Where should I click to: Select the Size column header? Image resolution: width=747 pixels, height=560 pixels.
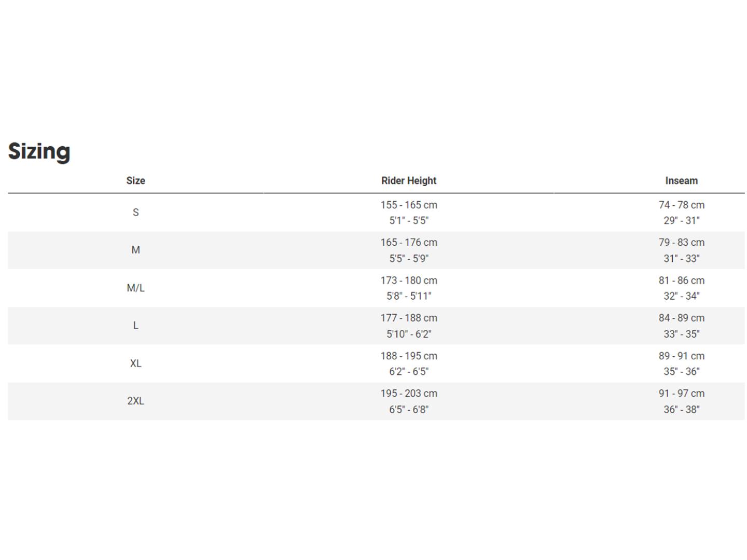(135, 180)
